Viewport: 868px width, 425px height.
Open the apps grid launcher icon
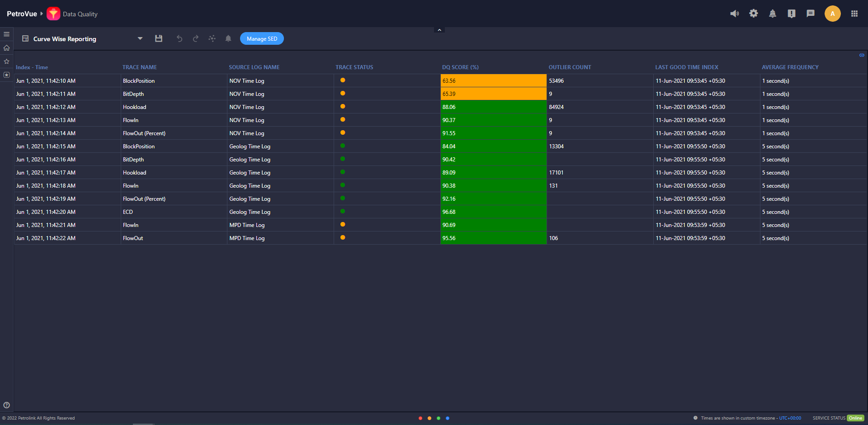pyautogui.click(x=854, y=14)
